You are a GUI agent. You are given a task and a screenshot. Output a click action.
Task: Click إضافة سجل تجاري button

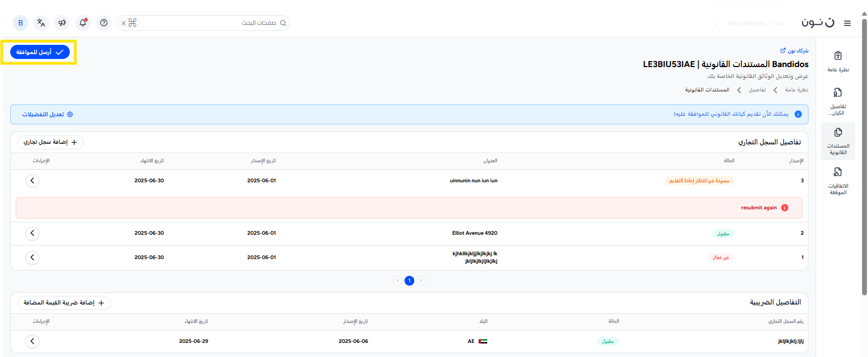pyautogui.click(x=51, y=142)
